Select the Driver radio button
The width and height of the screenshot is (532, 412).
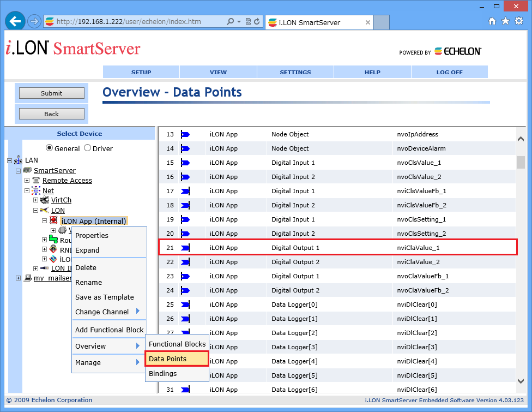(x=87, y=148)
